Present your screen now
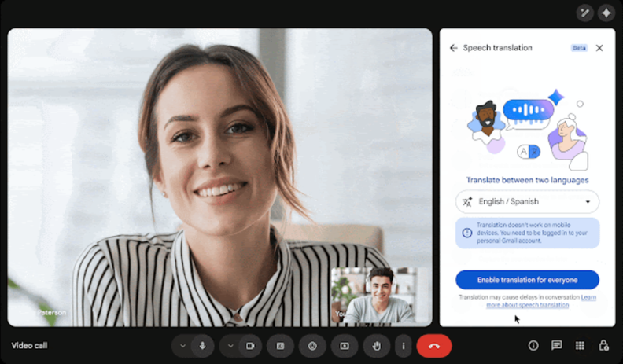Screen dimensions: 623x364 click(345, 346)
